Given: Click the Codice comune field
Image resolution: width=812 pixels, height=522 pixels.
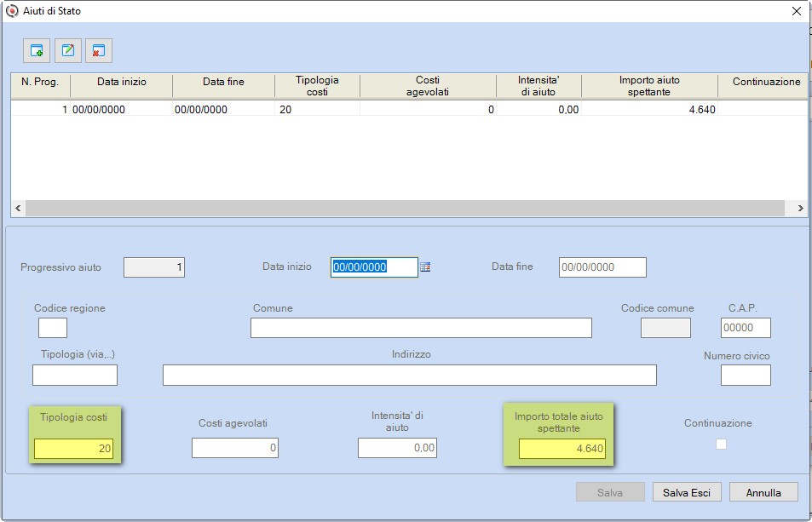Looking at the screenshot, I should click(665, 328).
